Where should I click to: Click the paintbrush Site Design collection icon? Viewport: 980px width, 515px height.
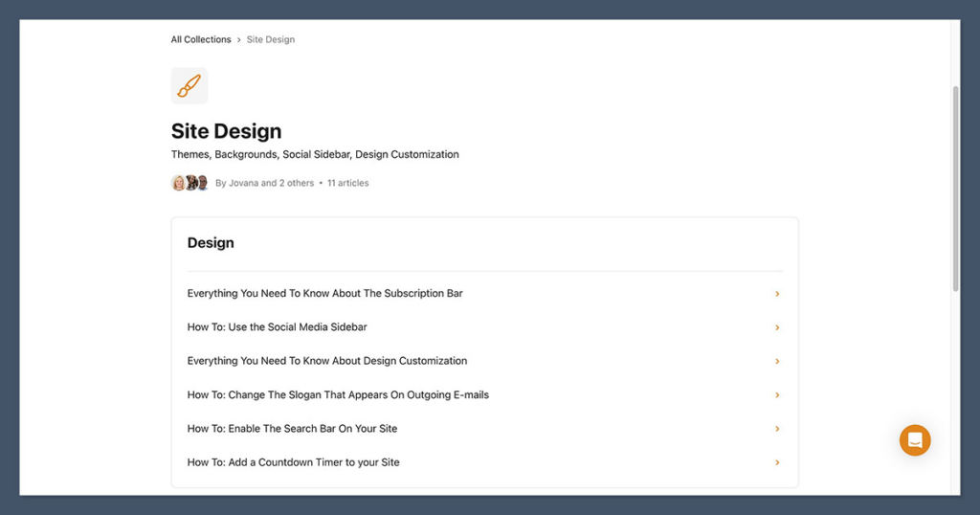[x=189, y=86]
